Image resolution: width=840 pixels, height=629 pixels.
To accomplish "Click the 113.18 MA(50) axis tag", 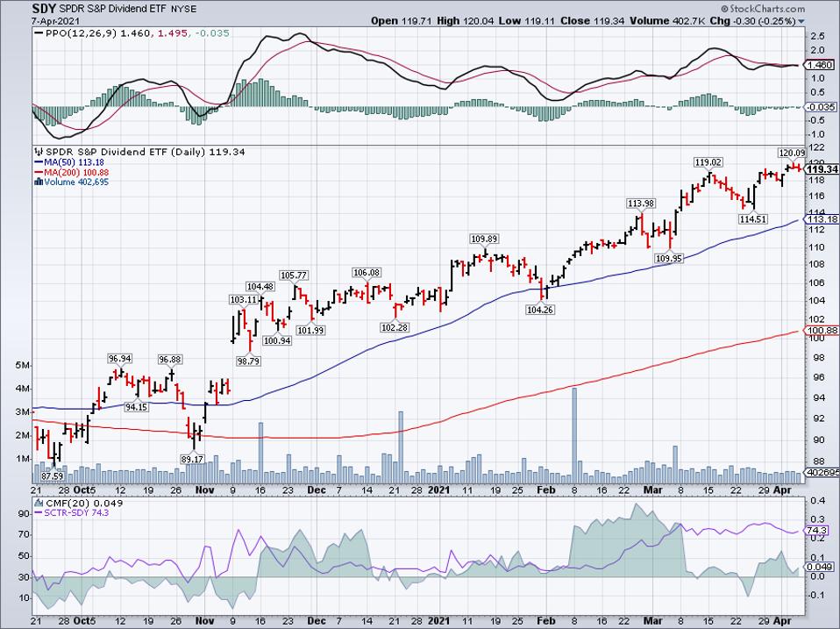I will [822, 219].
